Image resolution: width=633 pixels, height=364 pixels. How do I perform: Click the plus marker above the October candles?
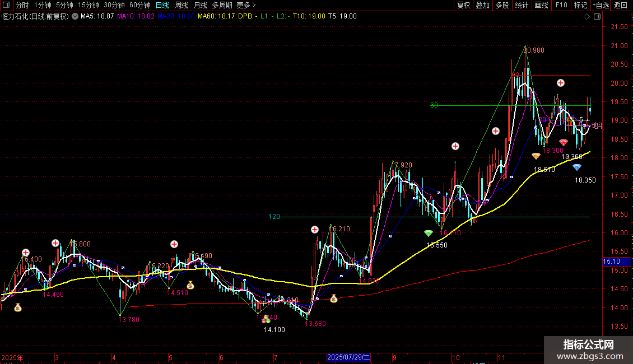[x=455, y=146]
